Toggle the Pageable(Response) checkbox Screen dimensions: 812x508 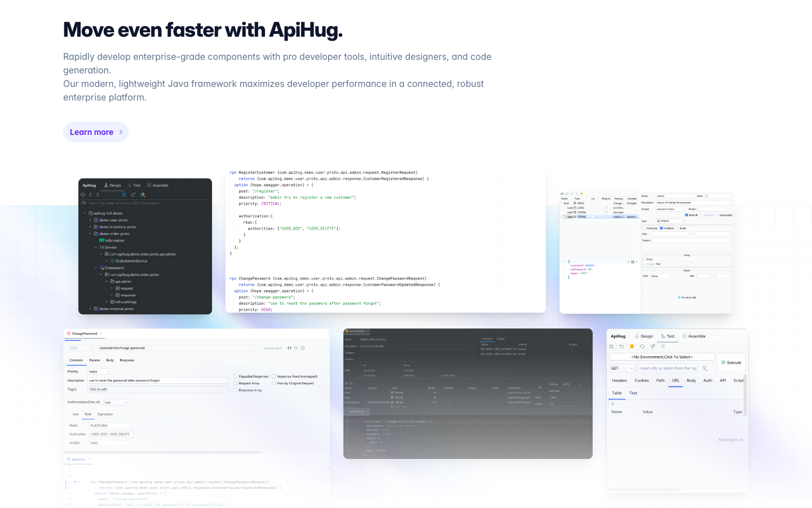(236, 376)
